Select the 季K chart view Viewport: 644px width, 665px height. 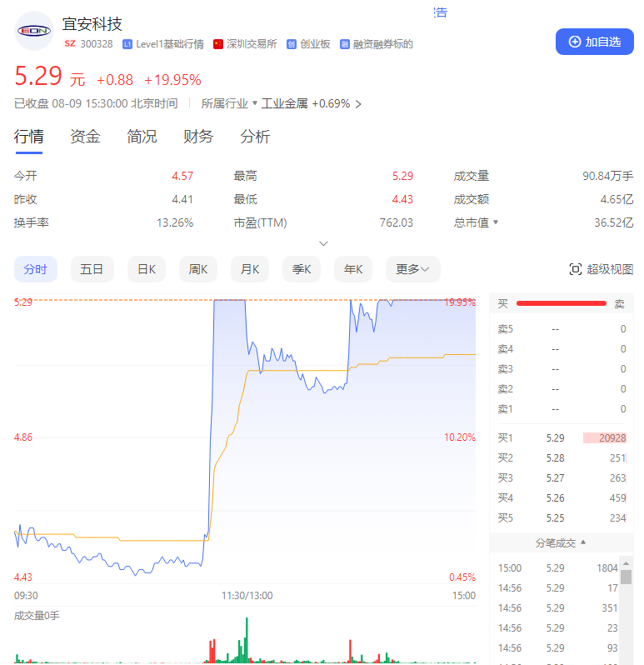302,269
